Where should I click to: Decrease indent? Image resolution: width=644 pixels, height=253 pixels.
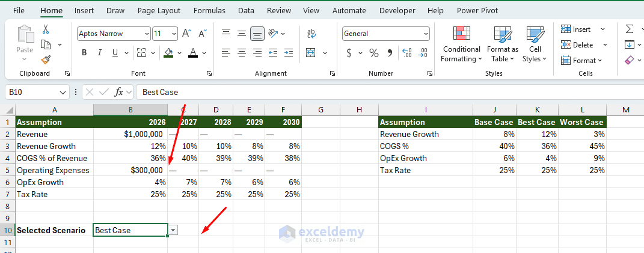coord(273,52)
